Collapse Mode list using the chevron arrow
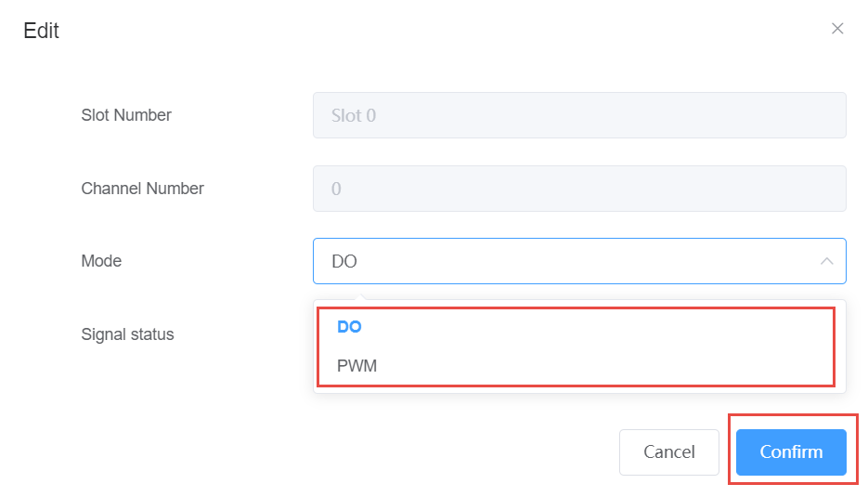Screen dimensions: 868x497 point(826,261)
